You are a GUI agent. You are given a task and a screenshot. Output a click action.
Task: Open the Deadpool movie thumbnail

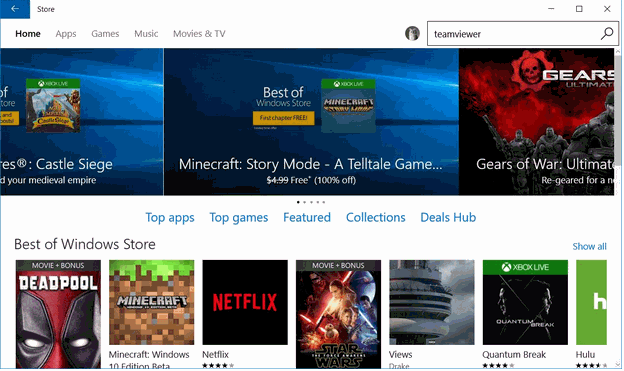click(x=58, y=314)
